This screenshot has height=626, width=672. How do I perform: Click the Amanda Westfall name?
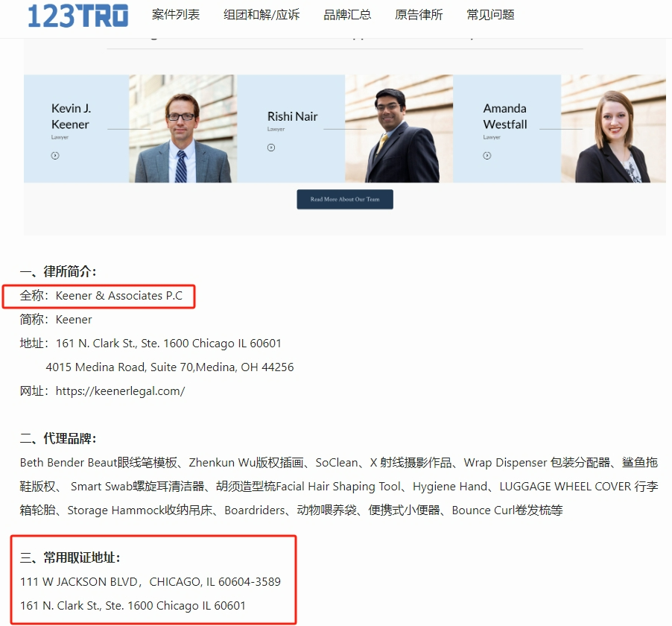click(505, 116)
